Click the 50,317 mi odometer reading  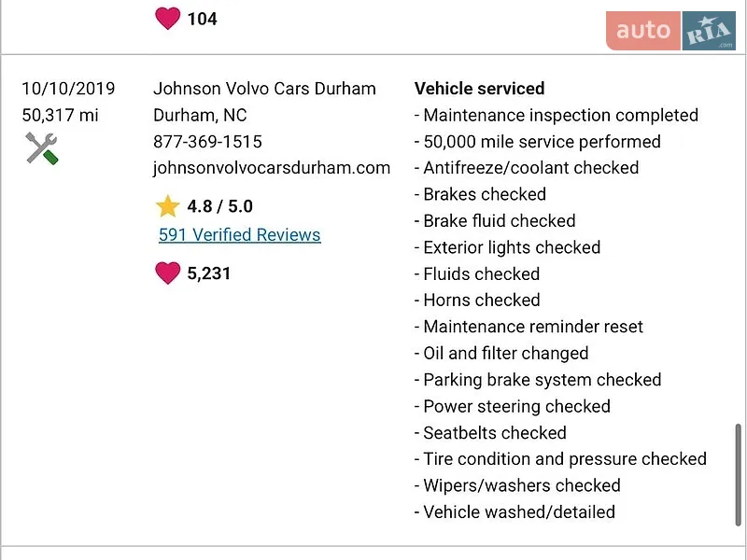coord(60,115)
